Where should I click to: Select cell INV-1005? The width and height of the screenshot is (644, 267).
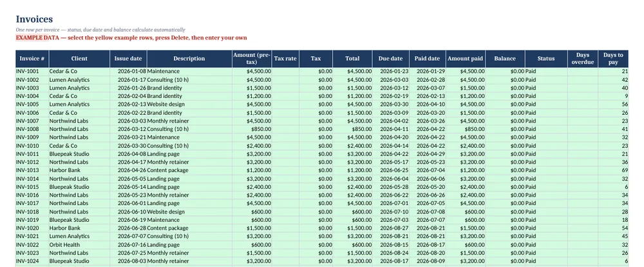[32, 104]
